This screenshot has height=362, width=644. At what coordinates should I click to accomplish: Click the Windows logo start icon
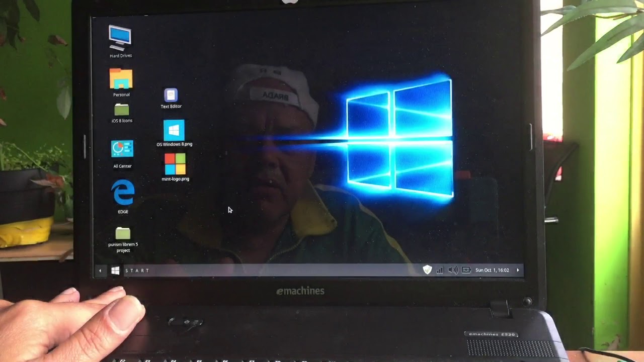(115, 270)
